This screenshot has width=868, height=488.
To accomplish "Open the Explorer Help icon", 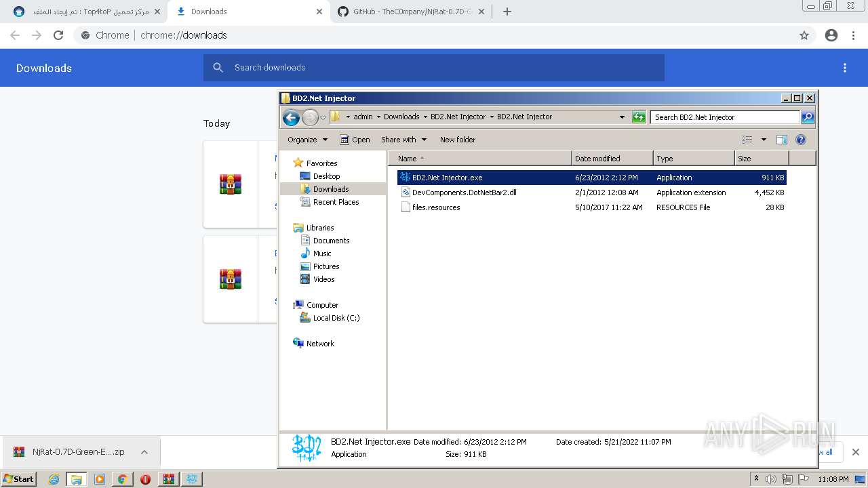I will [x=801, y=140].
